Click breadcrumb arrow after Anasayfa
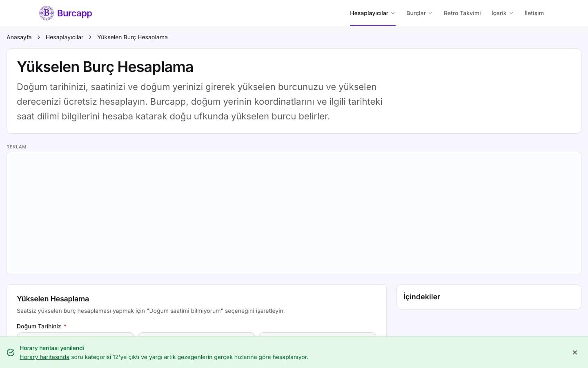 click(39, 37)
